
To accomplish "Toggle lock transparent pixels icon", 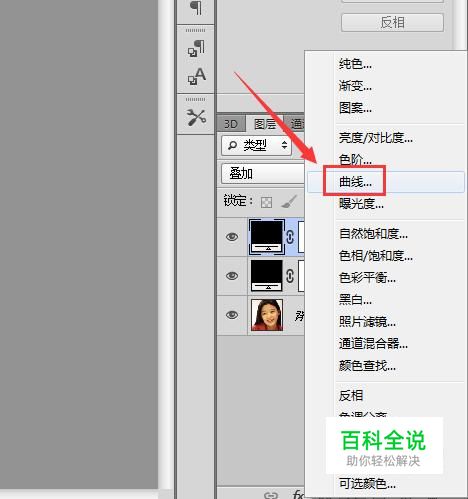I will pos(266,202).
